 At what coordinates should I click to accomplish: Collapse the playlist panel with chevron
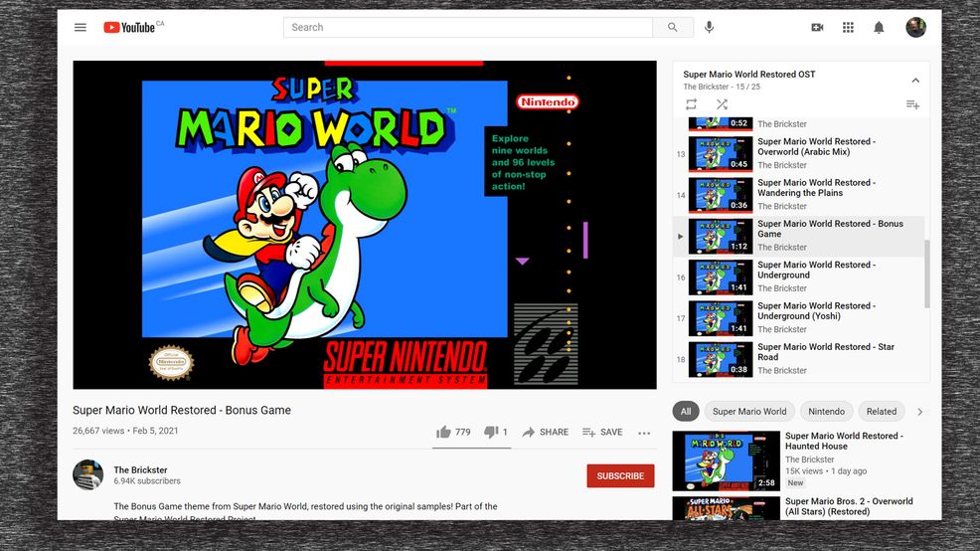pos(915,80)
